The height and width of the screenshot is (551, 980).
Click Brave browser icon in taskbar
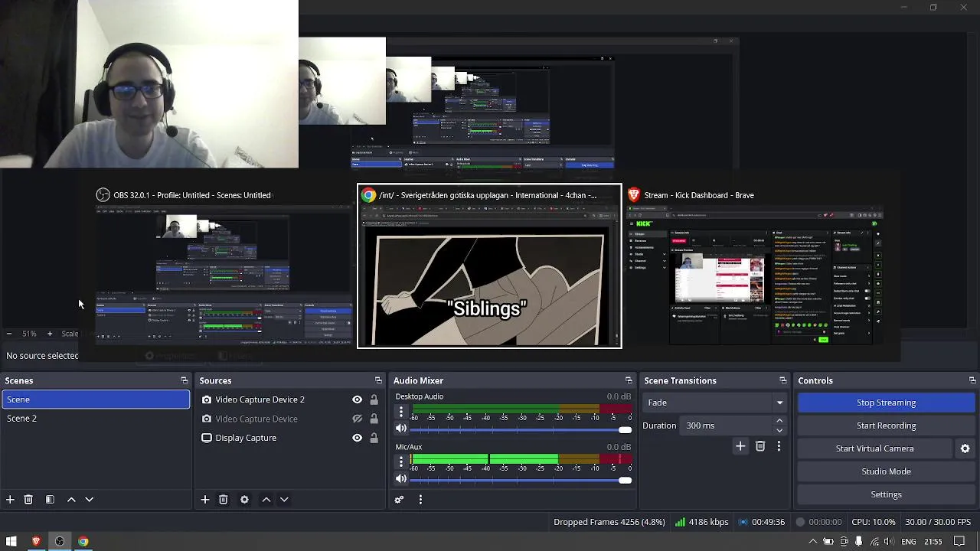point(35,542)
